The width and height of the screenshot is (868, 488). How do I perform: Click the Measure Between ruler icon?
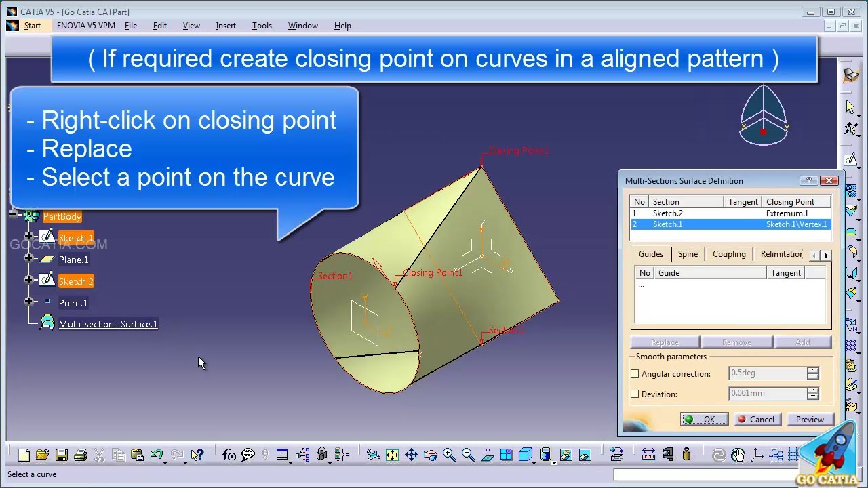[x=648, y=455]
